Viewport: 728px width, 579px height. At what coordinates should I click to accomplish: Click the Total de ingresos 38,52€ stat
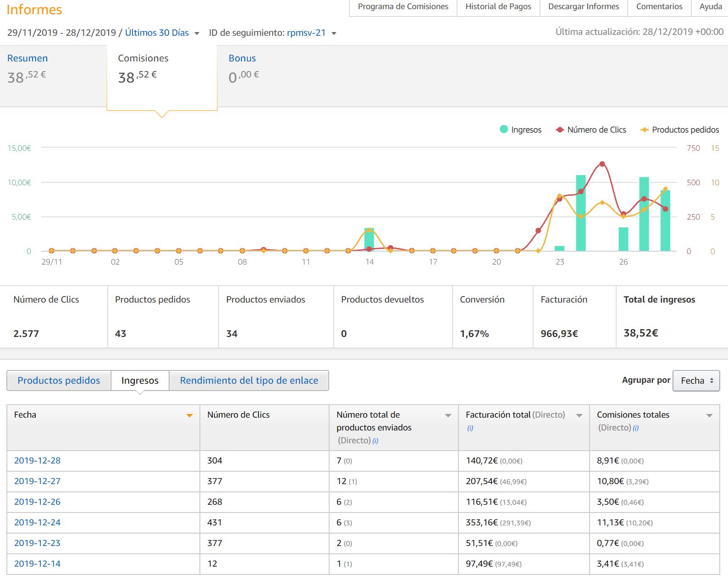point(672,317)
